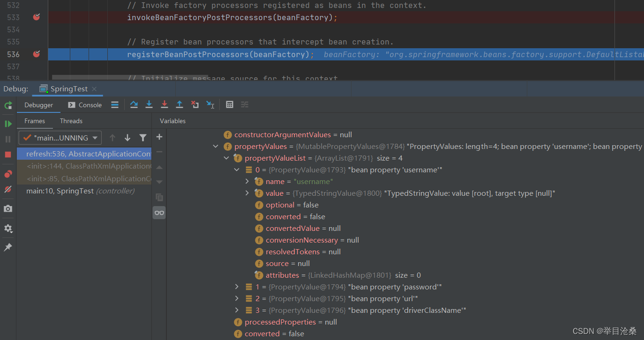Viewport: 644px width, 340px height.
Task: Collapse element 0 'username' node
Action: pyautogui.click(x=237, y=170)
